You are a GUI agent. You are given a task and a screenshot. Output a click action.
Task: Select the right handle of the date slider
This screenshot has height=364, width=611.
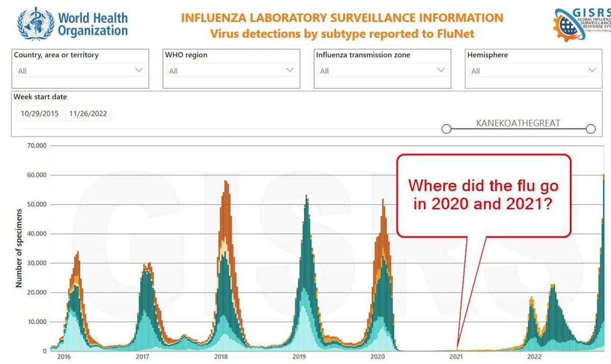point(591,129)
